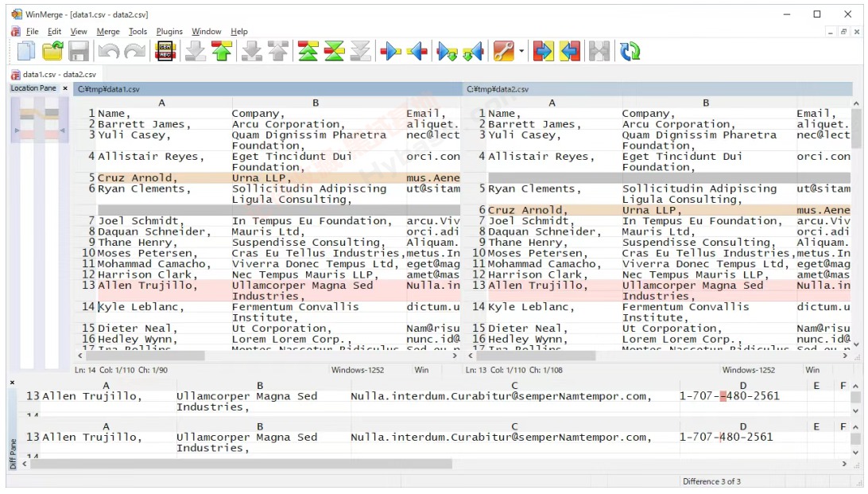Viewport: 868px width, 494px height.
Task: Click the grayed auto merge icon
Action: [x=599, y=52]
